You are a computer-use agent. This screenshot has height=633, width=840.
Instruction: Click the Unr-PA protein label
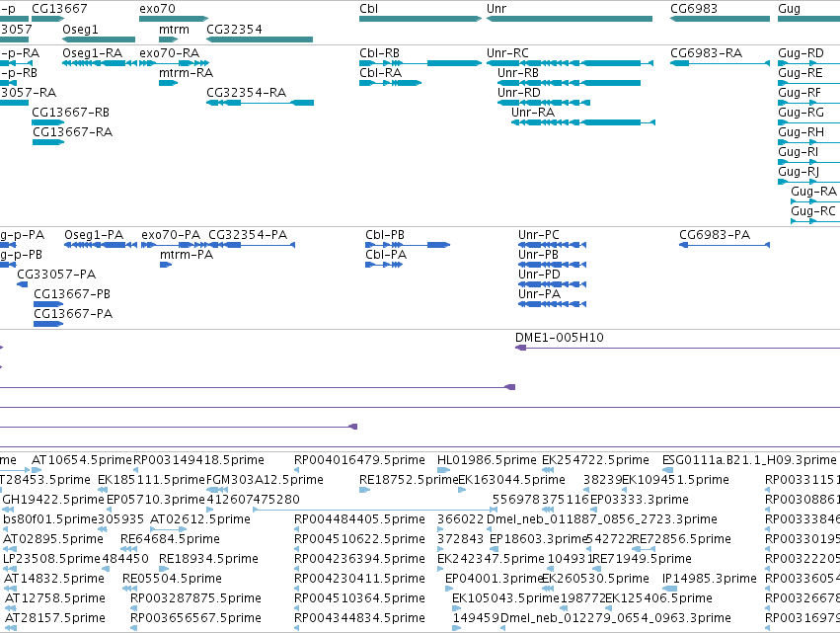point(539,294)
